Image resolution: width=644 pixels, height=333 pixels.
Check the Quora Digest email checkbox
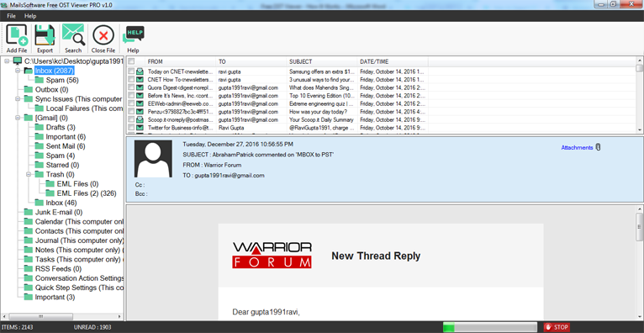[131, 87]
